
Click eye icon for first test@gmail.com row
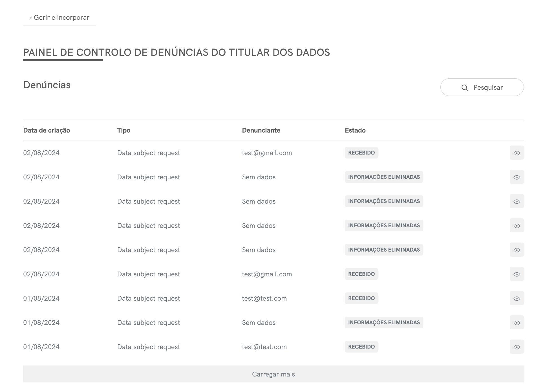pyautogui.click(x=517, y=153)
